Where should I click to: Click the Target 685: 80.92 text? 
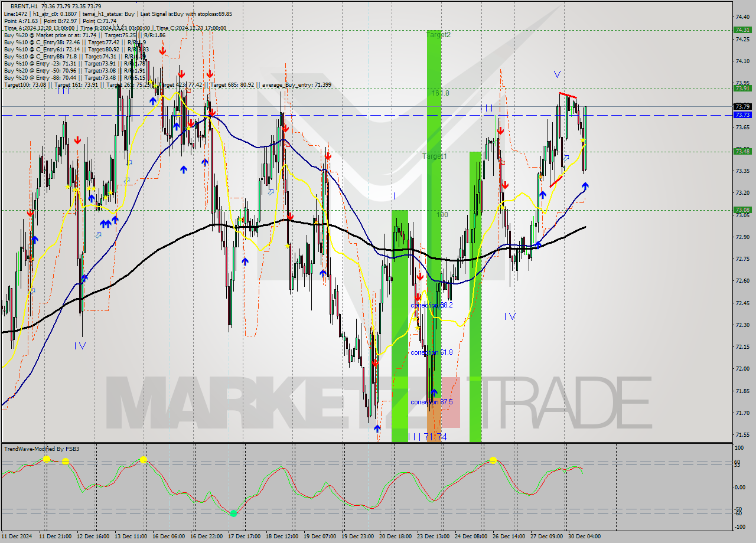tap(233, 84)
